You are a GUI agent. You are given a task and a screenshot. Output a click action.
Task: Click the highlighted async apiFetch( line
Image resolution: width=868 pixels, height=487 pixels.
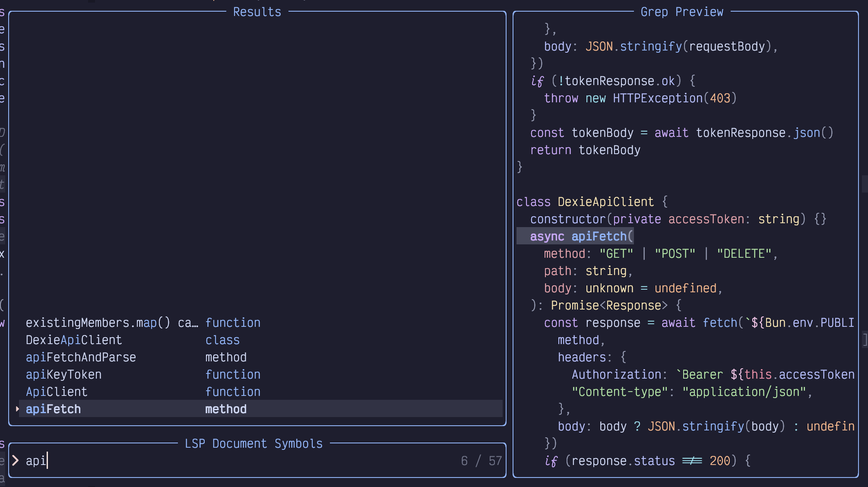(575, 236)
